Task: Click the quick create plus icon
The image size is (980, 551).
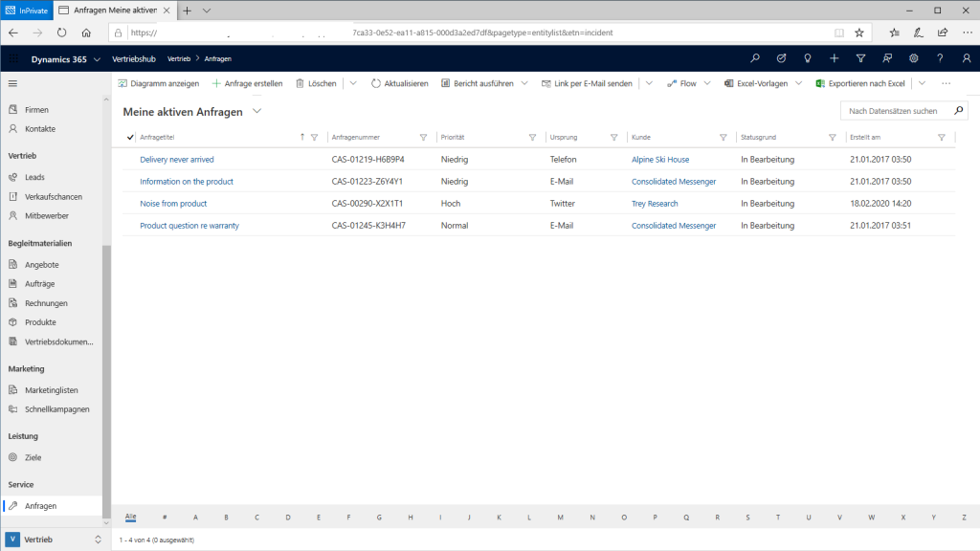Action: [x=834, y=58]
